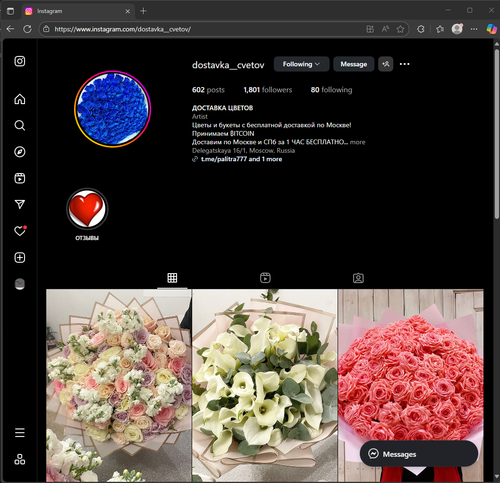Click the Delegatskaya 16/1 address text
500x483 pixels.
point(243,151)
